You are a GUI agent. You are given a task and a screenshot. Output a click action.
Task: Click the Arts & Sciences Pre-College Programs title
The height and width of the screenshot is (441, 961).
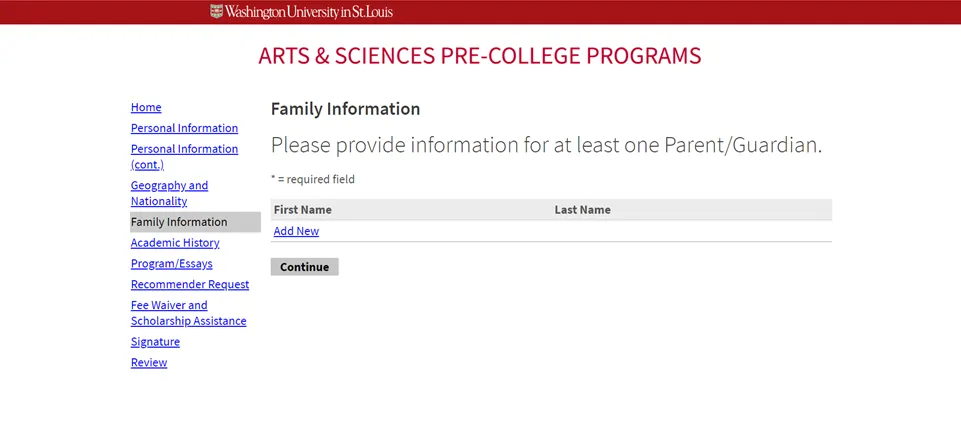479,56
